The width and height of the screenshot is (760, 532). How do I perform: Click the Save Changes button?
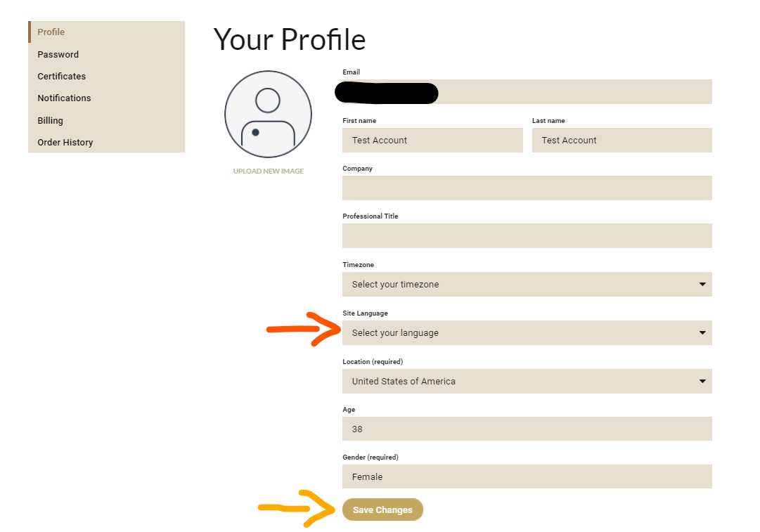(x=382, y=510)
